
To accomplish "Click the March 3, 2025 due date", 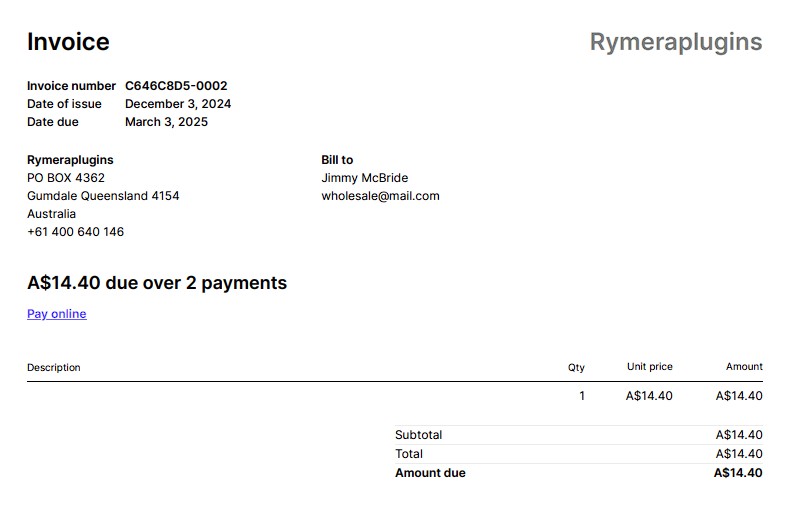I will 166,122.
